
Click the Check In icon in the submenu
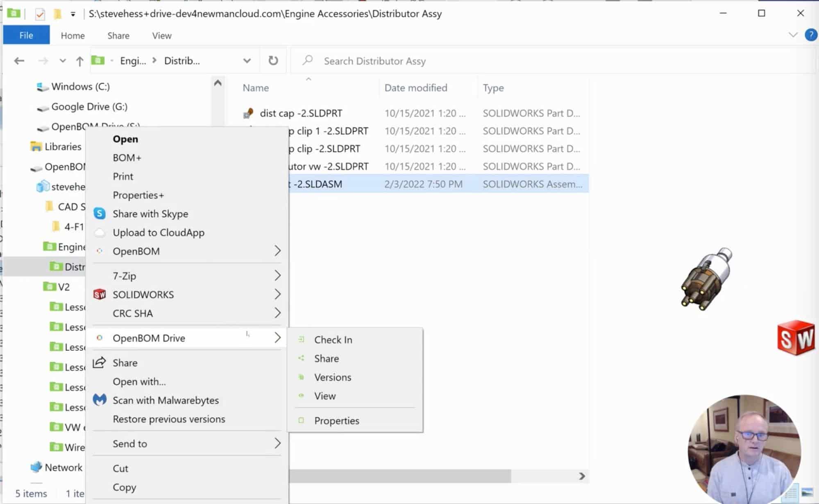[x=301, y=339]
